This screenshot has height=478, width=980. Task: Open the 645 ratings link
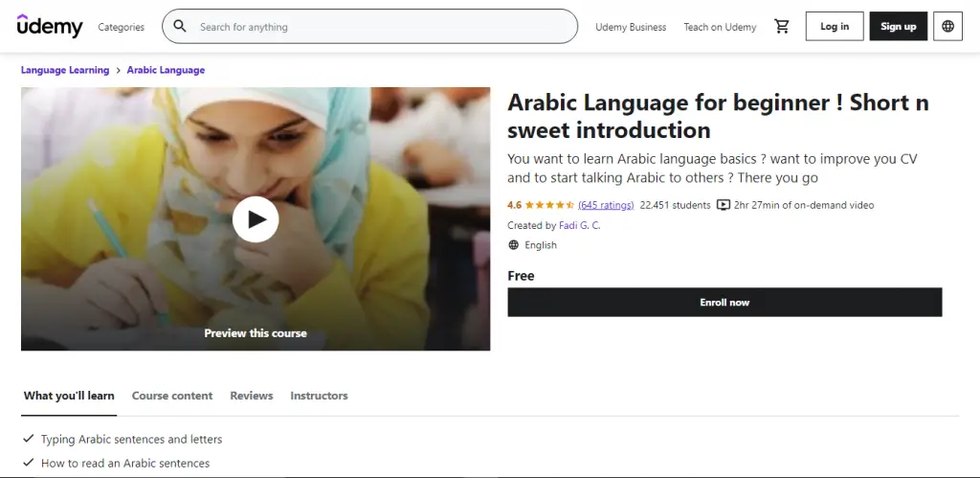click(x=606, y=205)
